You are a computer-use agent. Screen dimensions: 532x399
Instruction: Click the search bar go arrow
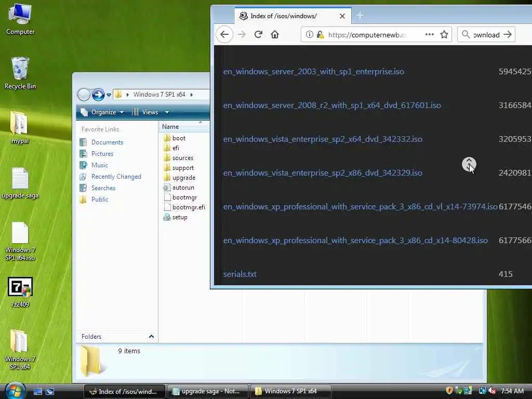pyautogui.click(x=508, y=35)
